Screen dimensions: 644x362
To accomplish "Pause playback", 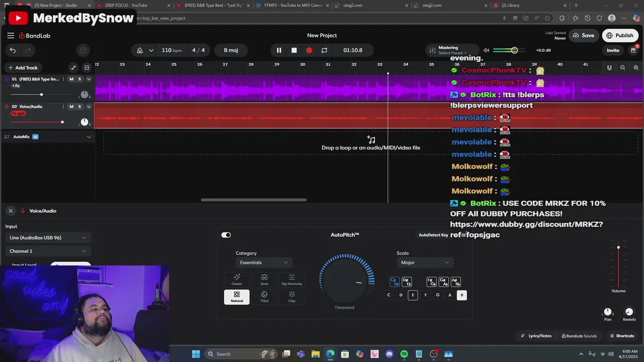I will [279, 50].
